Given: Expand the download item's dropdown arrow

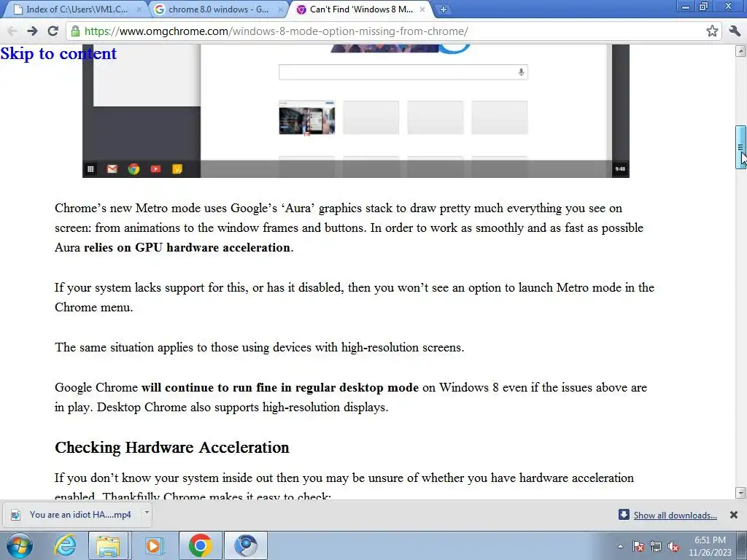Looking at the screenshot, I should (x=147, y=513).
